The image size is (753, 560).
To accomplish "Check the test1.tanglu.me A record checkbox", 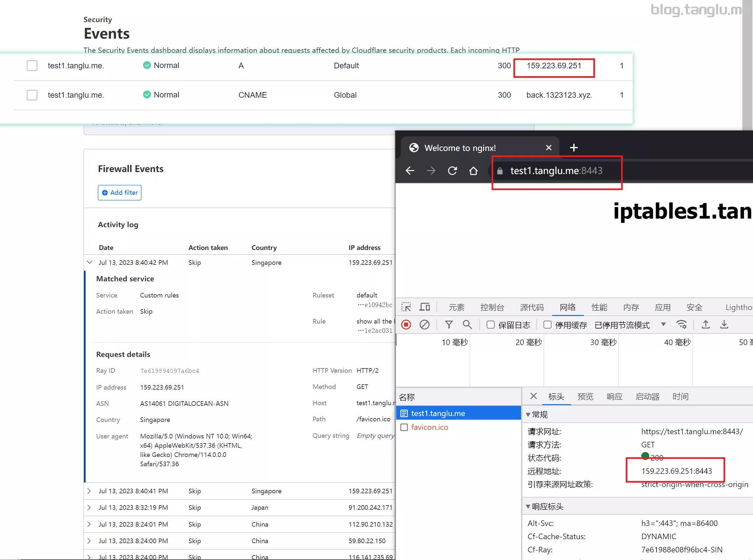I will click(x=32, y=66).
